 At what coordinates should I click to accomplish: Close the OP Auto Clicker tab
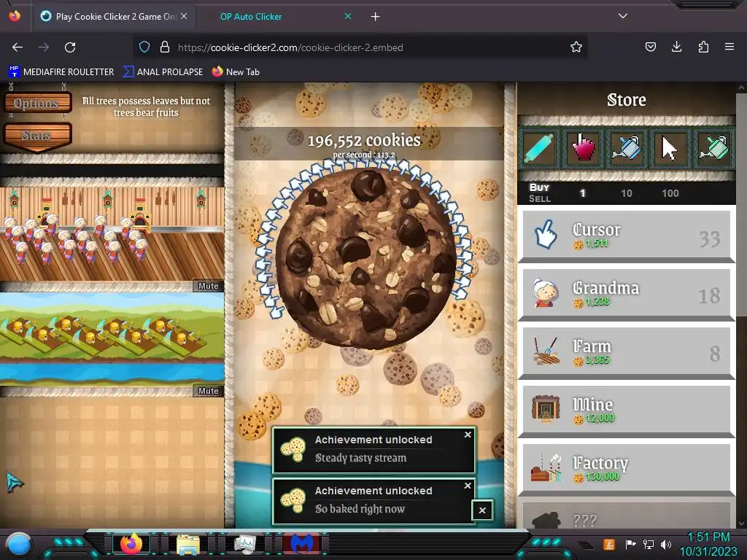pos(348,16)
